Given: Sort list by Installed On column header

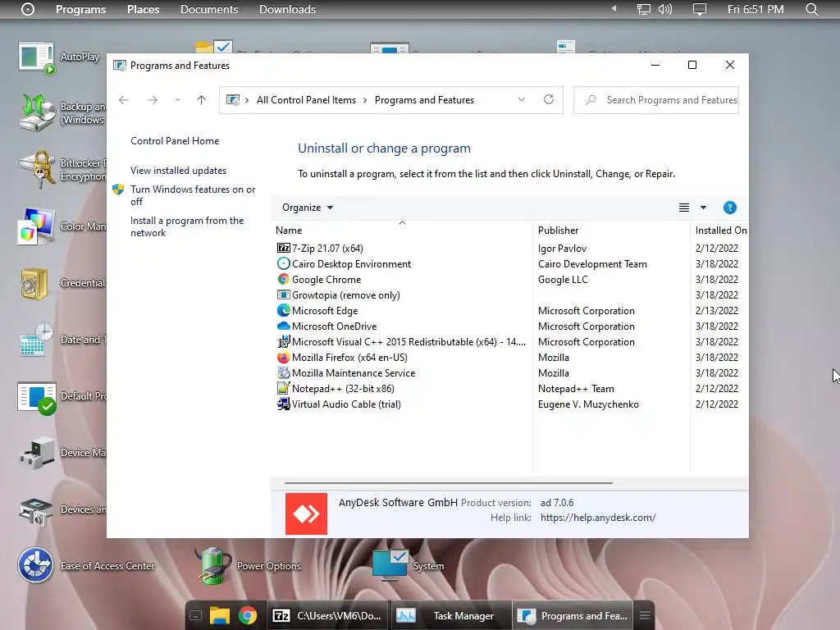Looking at the screenshot, I should pos(720,231).
